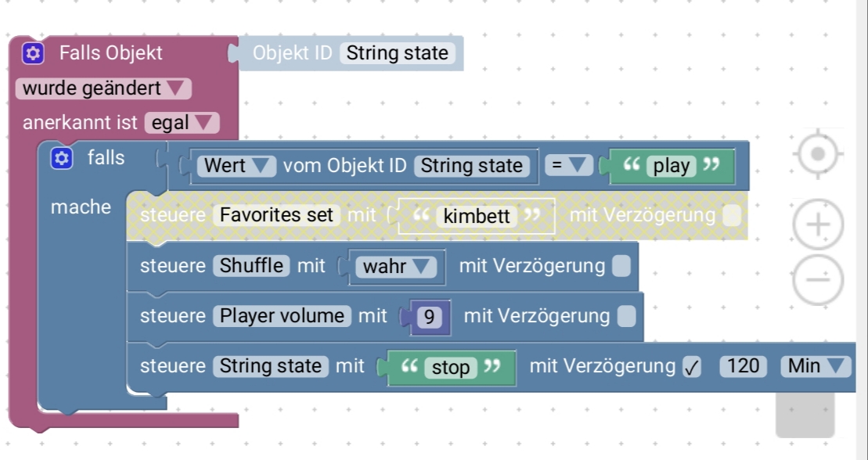Open gear settings on falls block

(61, 158)
